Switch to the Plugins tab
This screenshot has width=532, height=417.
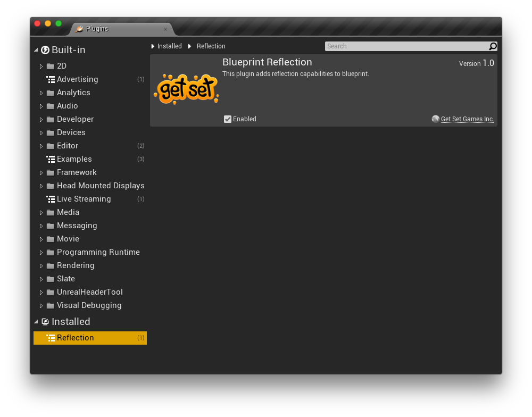click(122, 29)
